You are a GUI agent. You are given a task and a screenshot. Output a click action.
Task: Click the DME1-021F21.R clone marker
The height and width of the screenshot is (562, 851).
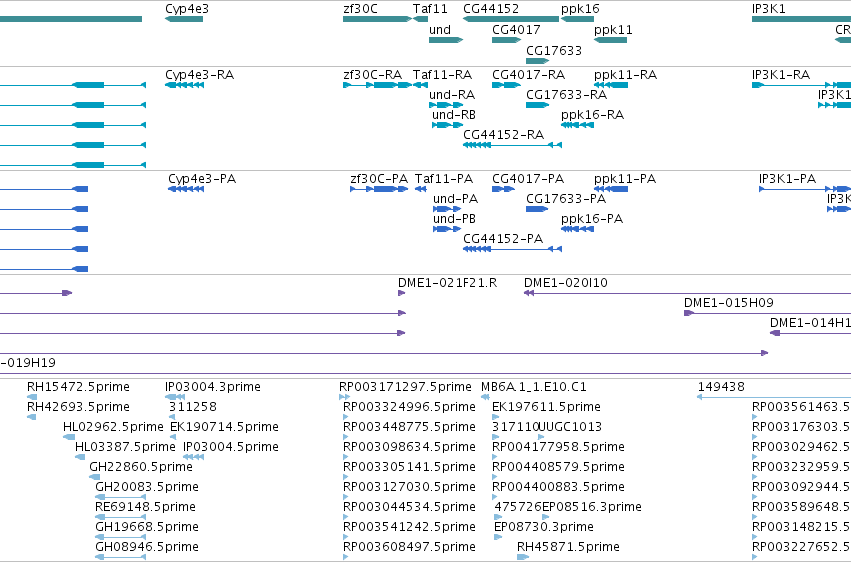coord(402,293)
